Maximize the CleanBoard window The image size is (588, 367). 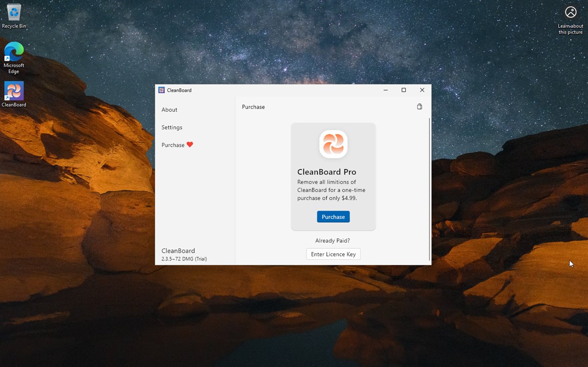coord(403,90)
